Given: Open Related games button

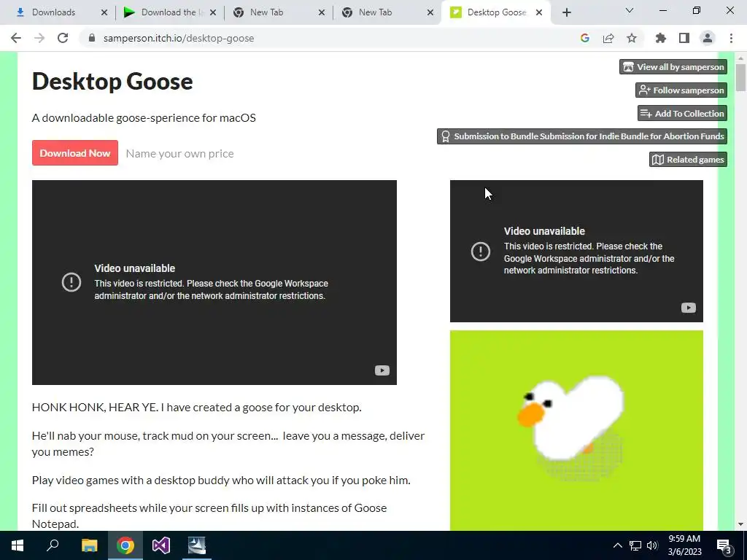Looking at the screenshot, I should point(688,160).
